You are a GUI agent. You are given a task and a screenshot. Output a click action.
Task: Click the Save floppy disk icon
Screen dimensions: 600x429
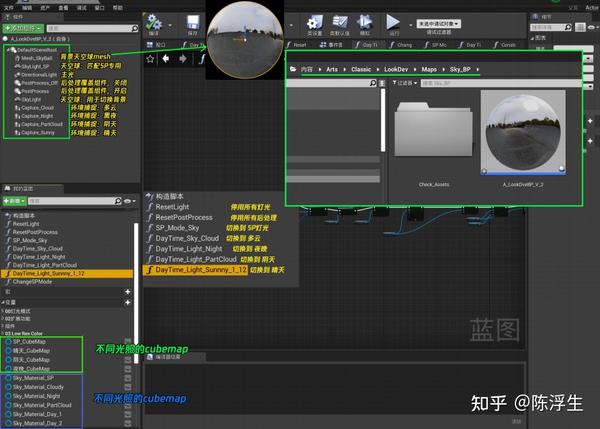(192, 22)
